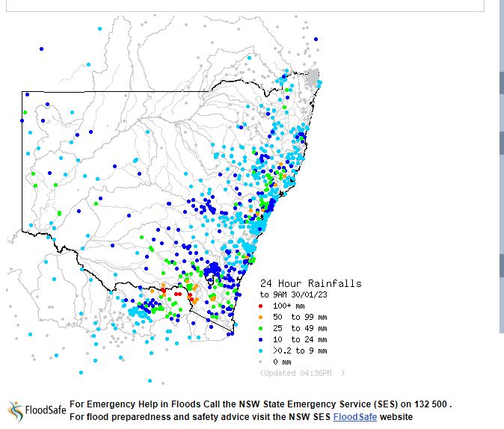Click the "10 to 24 mm" legend label text
The height and width of the screenshot is (429, 504).
pos(300,339)
